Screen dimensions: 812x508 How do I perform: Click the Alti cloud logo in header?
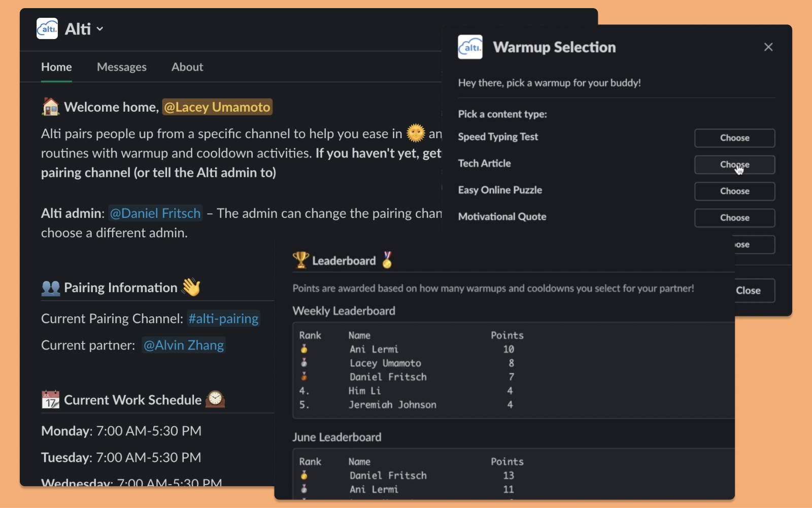click(47, 28)
